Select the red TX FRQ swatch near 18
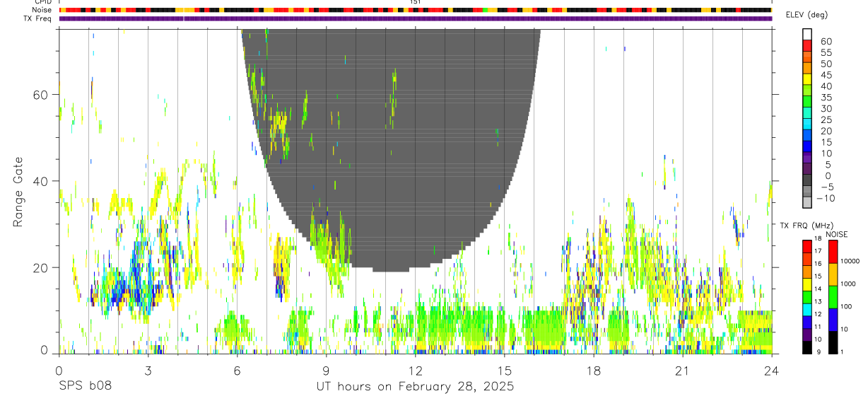 pyautogui.click(x=807, y=246)
